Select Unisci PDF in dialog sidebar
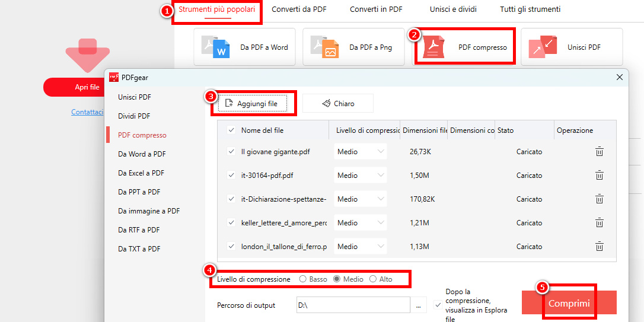This screenshot has width=644, height=322. [x=134, y=97]
